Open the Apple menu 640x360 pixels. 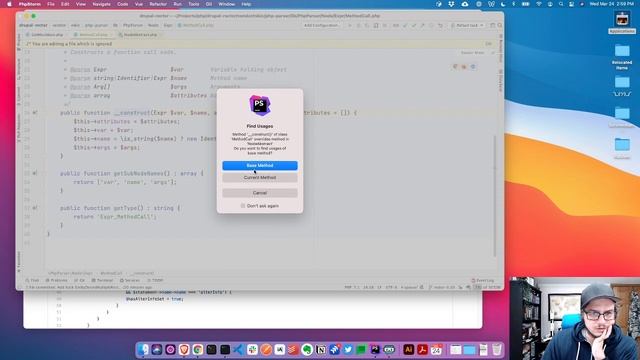point(9,4)
